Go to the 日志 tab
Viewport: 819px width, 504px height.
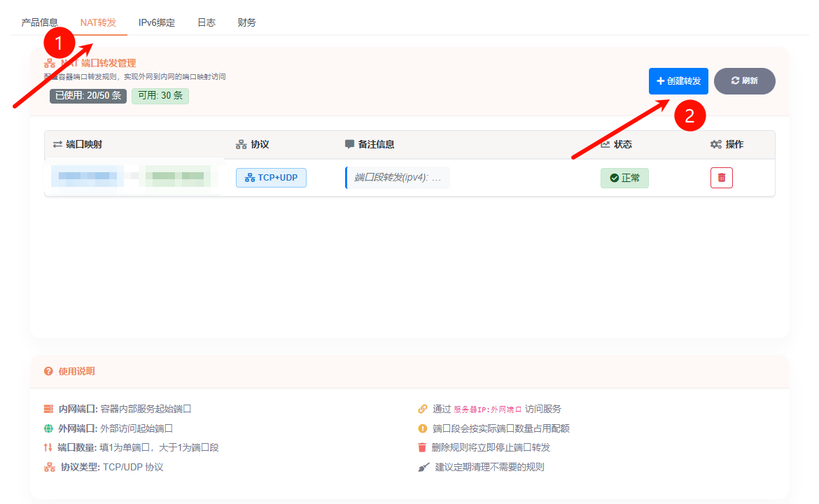(206, 22)
